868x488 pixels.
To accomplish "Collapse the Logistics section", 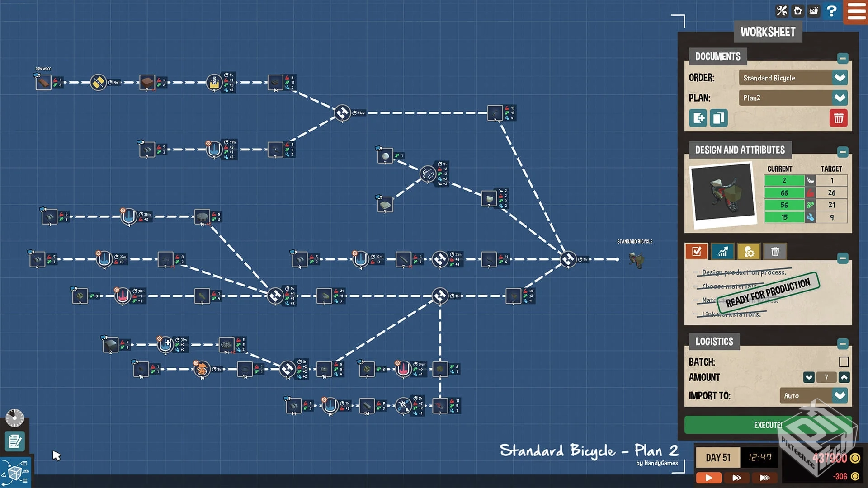I will pyautogui.click(x=842, y=343).
